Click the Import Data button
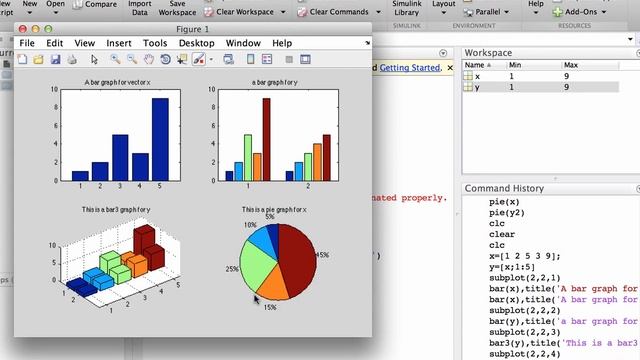Image resolution: width=640 pixels, height=360 pixels. pos(140,8)
